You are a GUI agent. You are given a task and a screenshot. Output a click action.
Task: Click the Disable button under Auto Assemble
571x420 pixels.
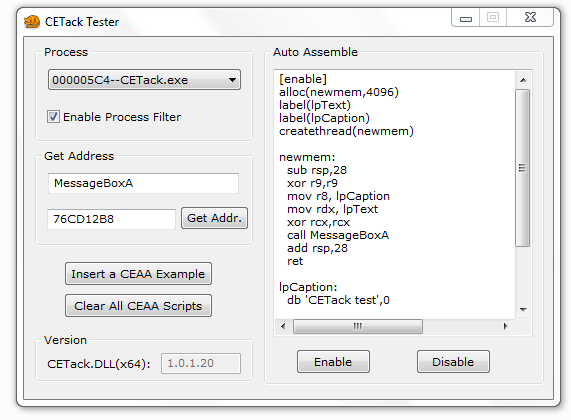coord(453,362)
